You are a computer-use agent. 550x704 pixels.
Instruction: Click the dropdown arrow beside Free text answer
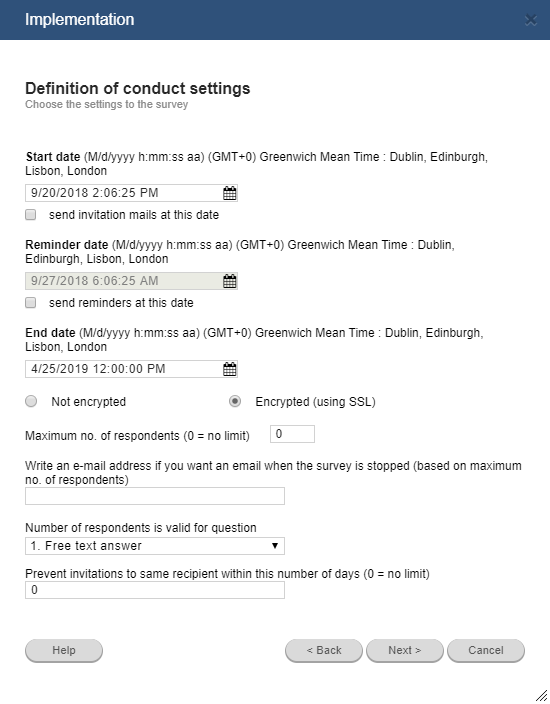pyautogui.click(x=275, y=546)
